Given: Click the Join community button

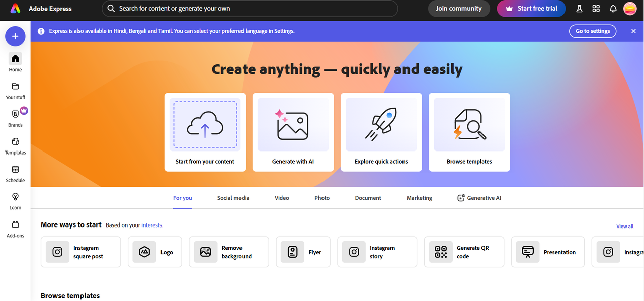Looking at the screenshot, I should tap(459, 9).
